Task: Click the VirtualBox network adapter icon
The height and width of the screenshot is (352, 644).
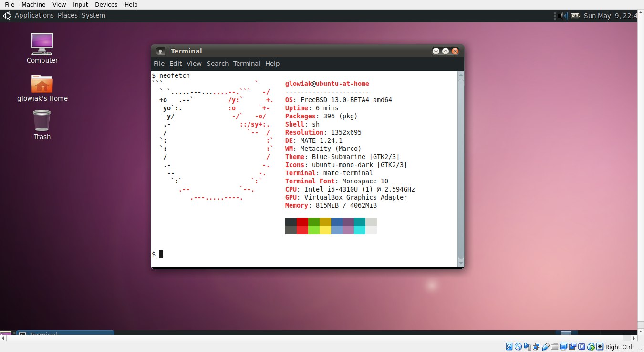Action: [536, 347]
